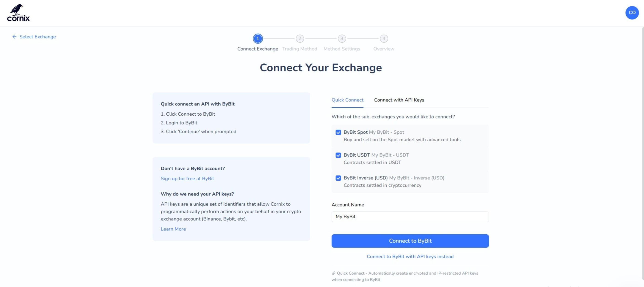The image size is (644, 287).
Task: Uncheck ByBit Inverse (USD) sub-exchange
Action: point(338,178)
